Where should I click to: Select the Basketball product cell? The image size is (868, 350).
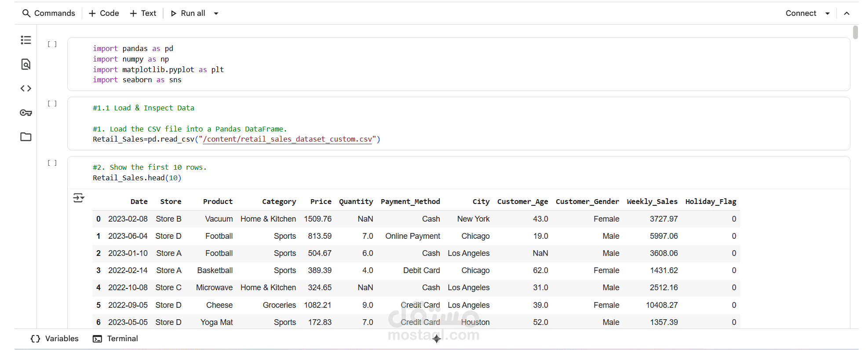click(215, 270)
